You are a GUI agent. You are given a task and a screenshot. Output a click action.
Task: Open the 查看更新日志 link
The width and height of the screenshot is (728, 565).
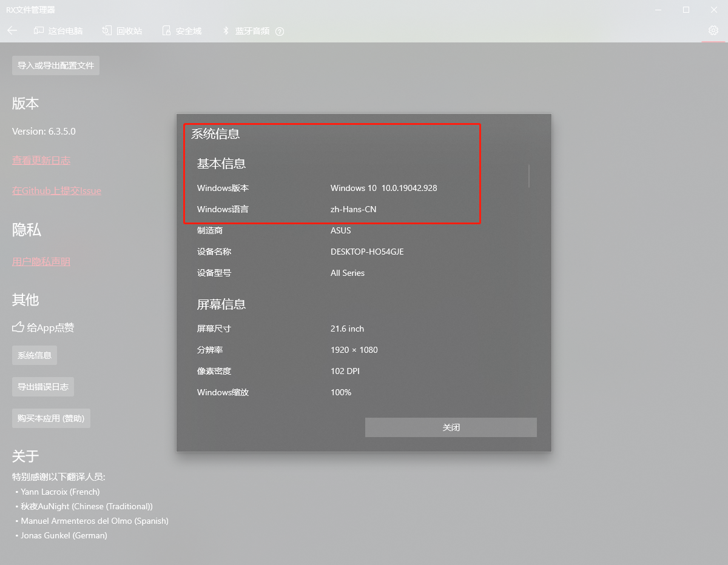[x=41, y=160]
